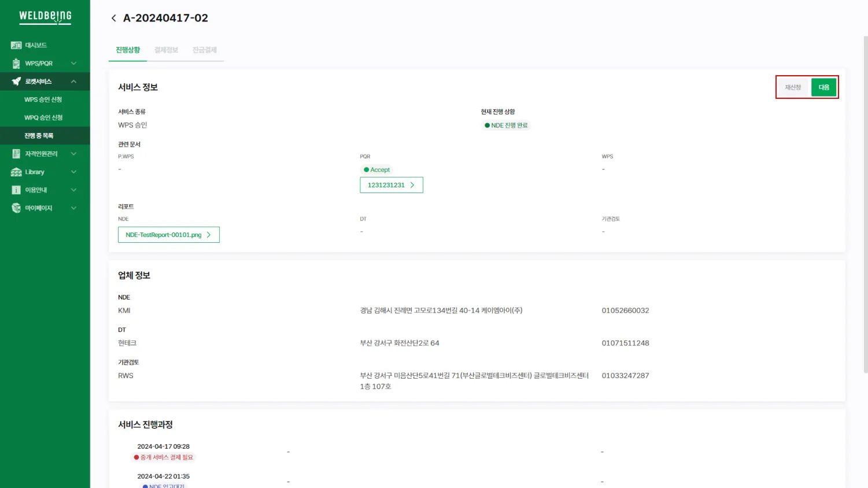Image resolution: width=868 pixels, height=488 pixels.
Task: Switch to the 결제정보 tab
Action: [166, 50]
